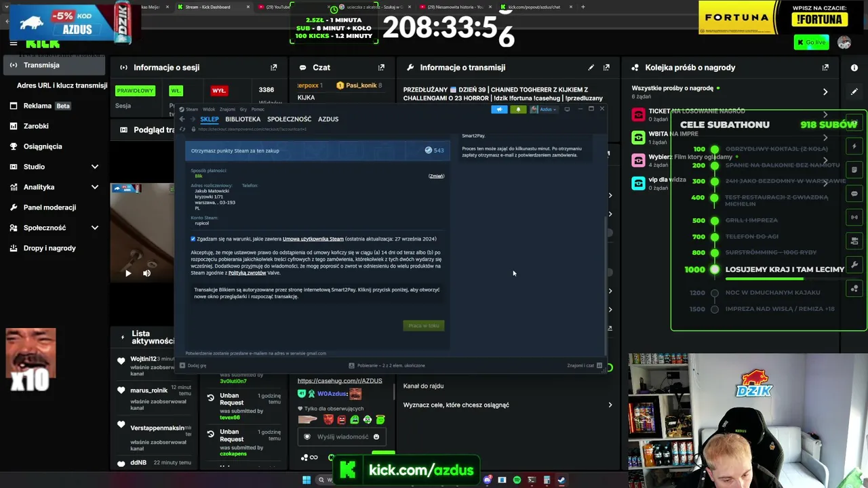This screenshot has height=488, width=868.
Task: Select the vip dla widza reward icon
Action: (x=638, y=183)
